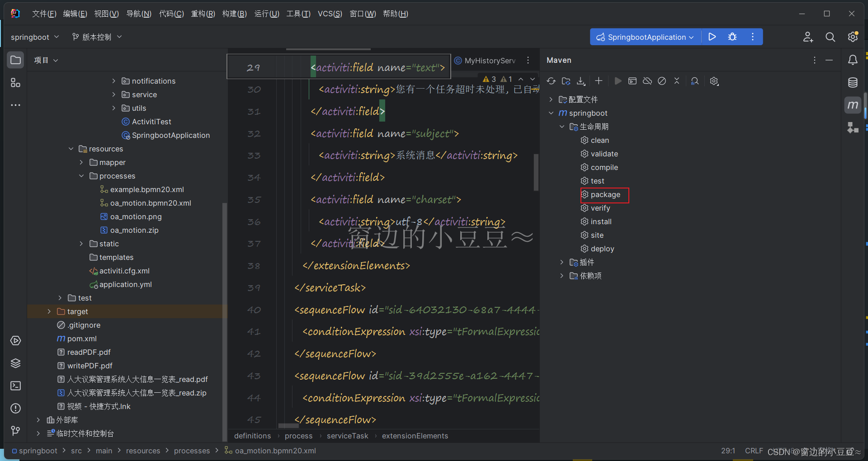The image size is (868, 461).
Task: Open the 编辑(E) menu
Action: coord(75,14)
